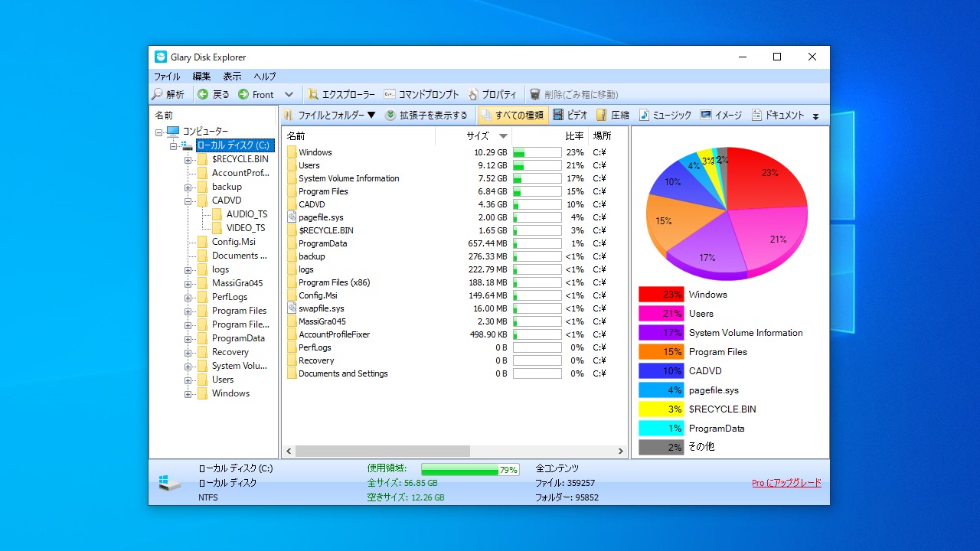
Task: Click the VIDEO_TS folder icon in tree
Action: [x=217, y=228]
